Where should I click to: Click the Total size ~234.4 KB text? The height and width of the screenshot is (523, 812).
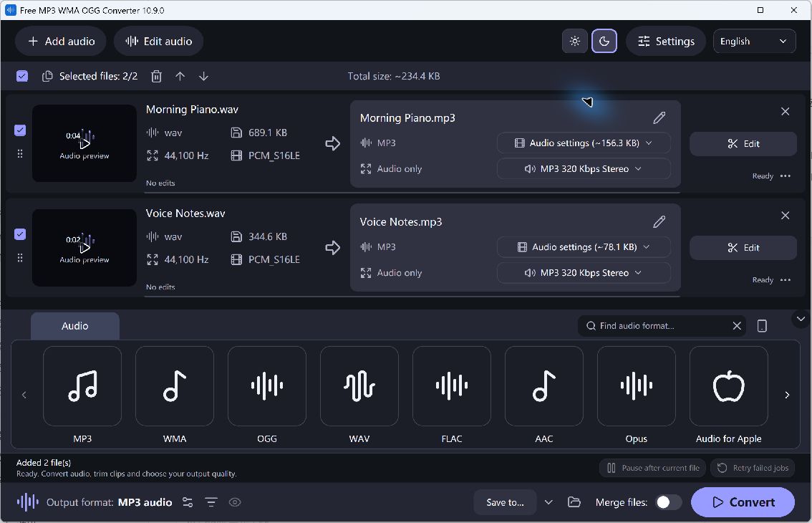pos(394,76)
